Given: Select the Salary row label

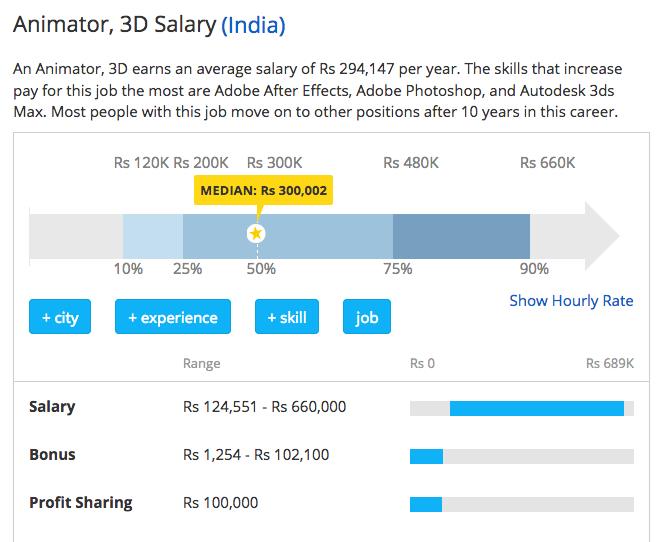Looking at the screenshot, I should click(x=52, y=407).
